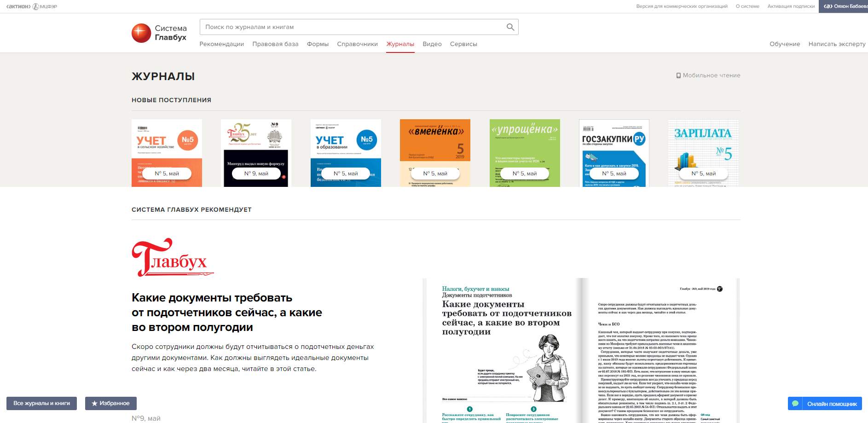The height and width of the screenshot is (423, 868).
Task: Click Написать эксперту link
Action: (x=837, y=44)
